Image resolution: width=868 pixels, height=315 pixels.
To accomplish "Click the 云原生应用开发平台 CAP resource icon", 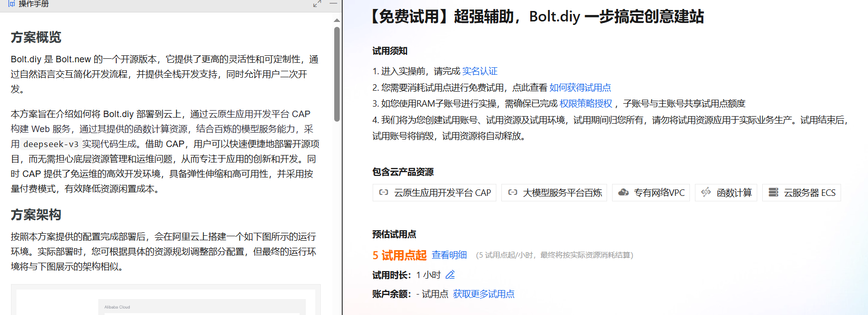I will (384, 192).
